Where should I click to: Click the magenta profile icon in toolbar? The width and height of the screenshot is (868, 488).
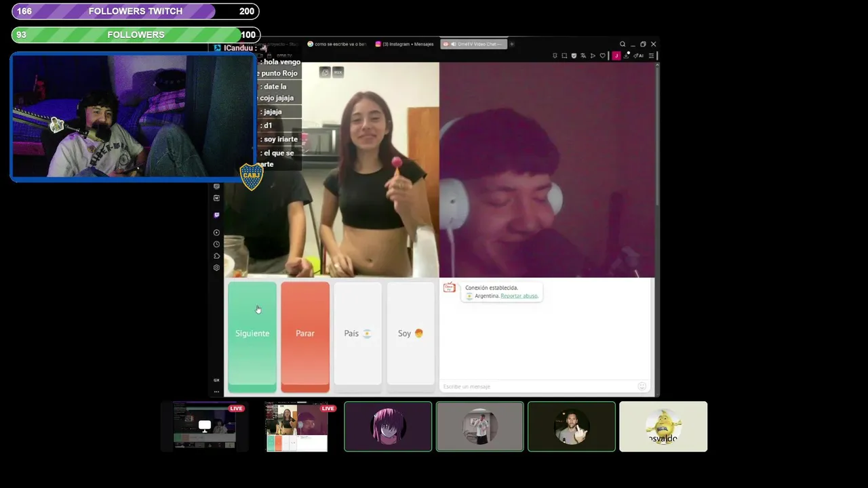(x=616, y=56)
